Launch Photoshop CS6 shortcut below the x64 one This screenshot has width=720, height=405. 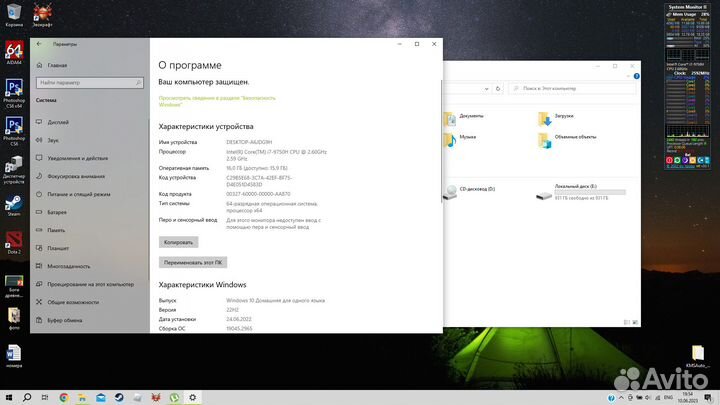[14, 131]
